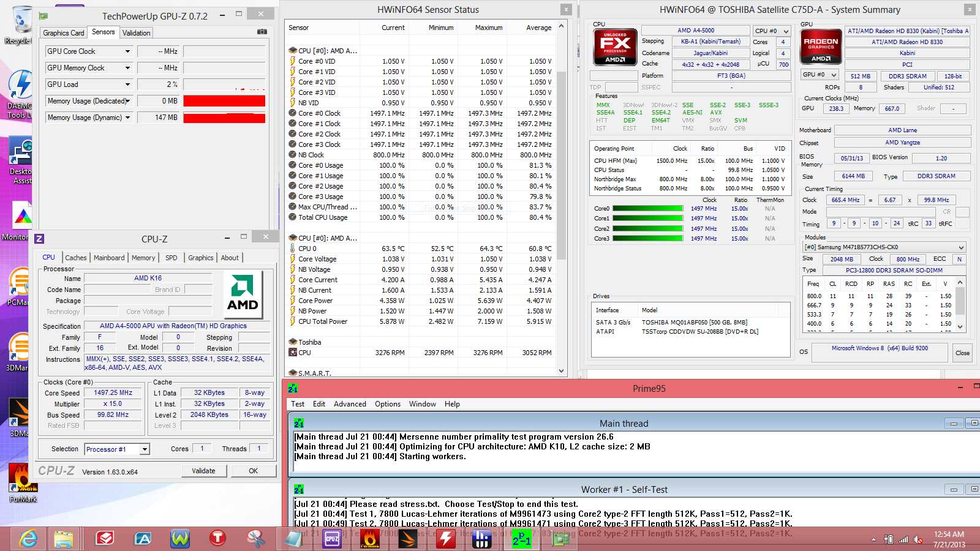
Task: Open the Prime95 Advanced menu
Action: tap(350, 404)
